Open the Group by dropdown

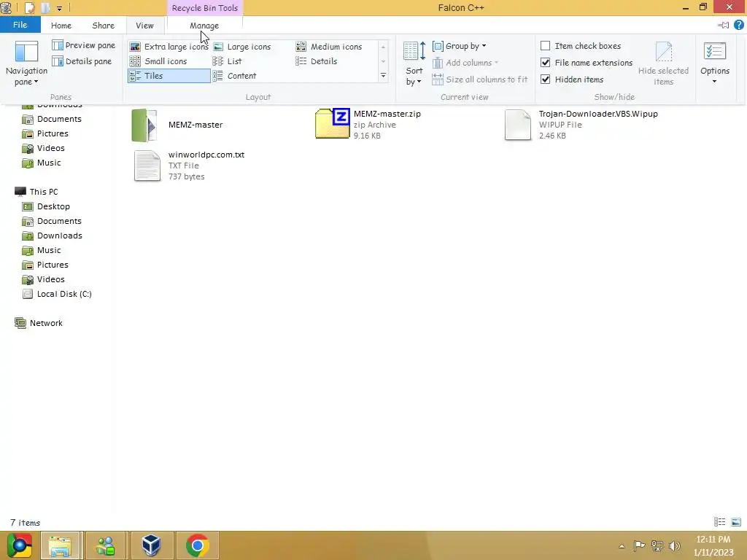460,46
